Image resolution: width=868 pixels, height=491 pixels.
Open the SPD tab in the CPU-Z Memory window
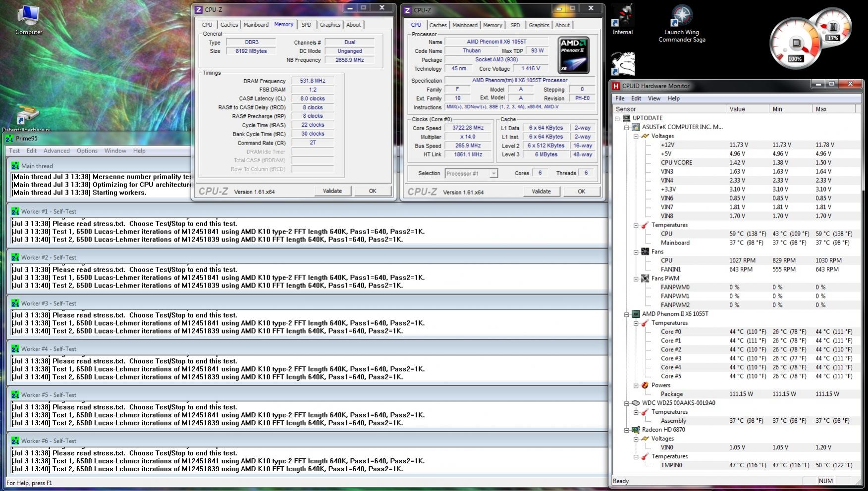point(307,25)
